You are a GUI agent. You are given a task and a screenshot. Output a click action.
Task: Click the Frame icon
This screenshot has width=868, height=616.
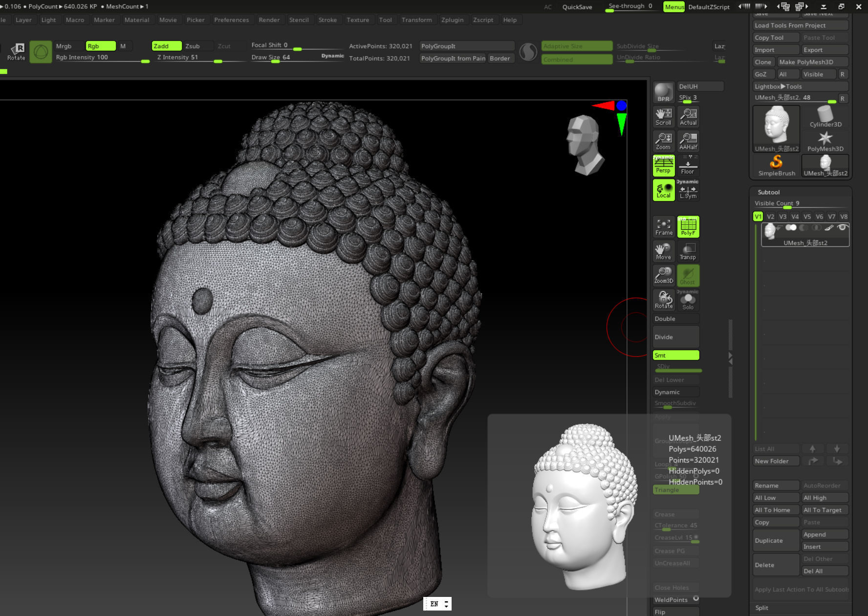pos(664,227)
